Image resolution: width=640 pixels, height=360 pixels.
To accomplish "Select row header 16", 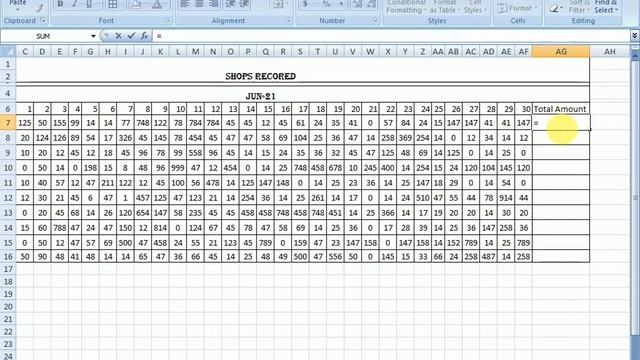I will coord(8,257).
